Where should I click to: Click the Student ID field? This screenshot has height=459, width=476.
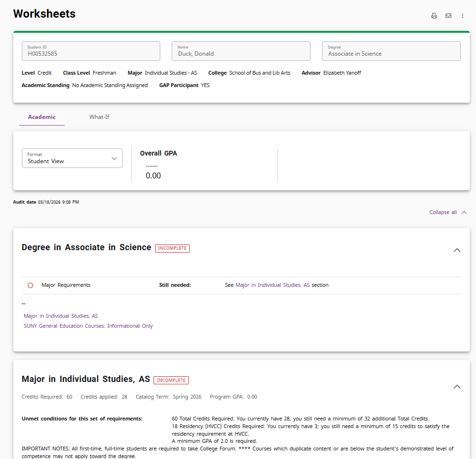[x=91, y=51]
